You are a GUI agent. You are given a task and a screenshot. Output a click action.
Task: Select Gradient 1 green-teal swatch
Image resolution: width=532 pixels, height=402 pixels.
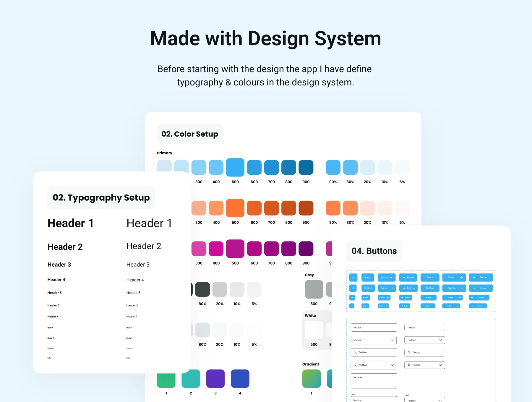coord(312,379)
